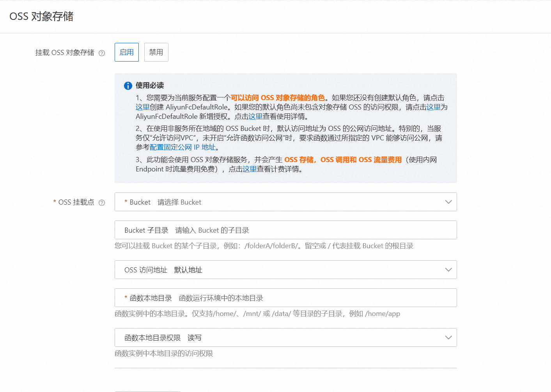The height and width of the screenshot is (392, 551).
Task: Click the 使用必读 notice title
Action: pos(150,85)
